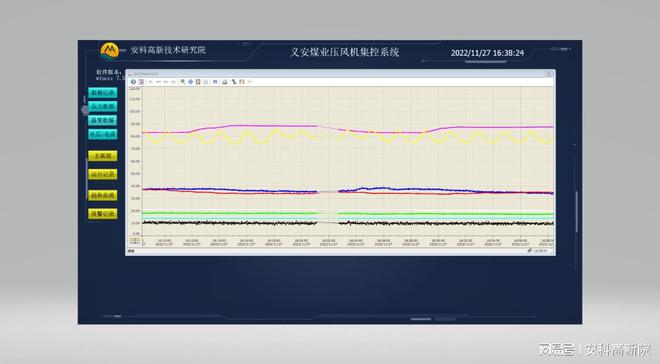Open trend configuration dialog icon
This screenshot has width=660, height=364.
pyautogui.click(x=141, y=82)
